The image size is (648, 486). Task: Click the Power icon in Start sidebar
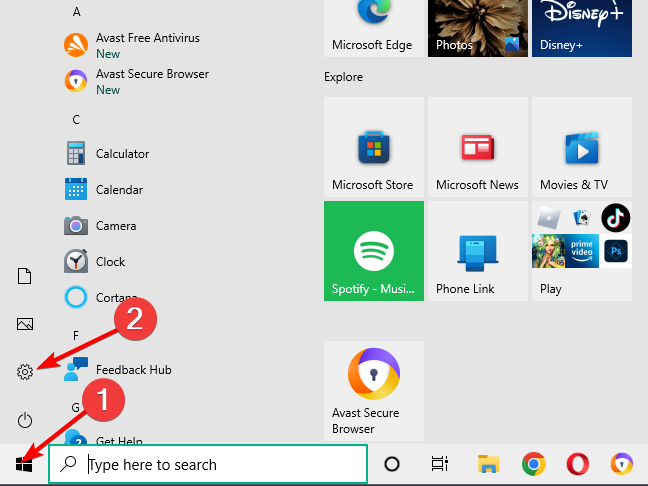[25, 421]
